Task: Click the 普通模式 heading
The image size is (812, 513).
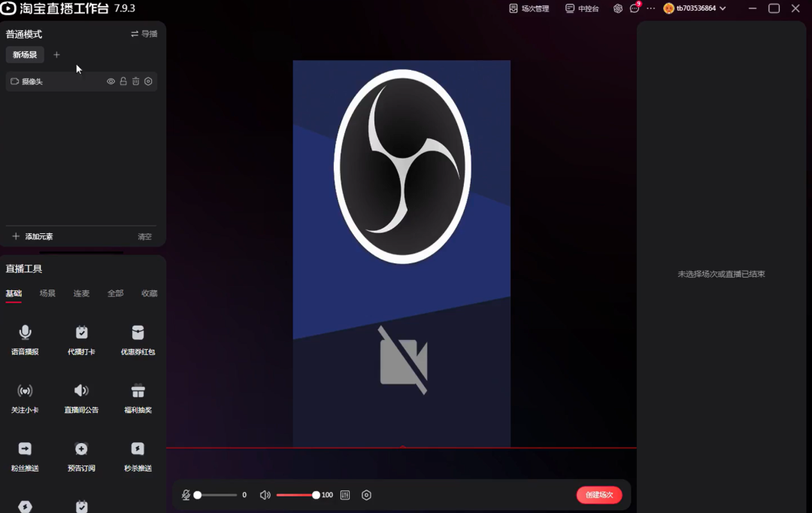Action: point(24,34)
